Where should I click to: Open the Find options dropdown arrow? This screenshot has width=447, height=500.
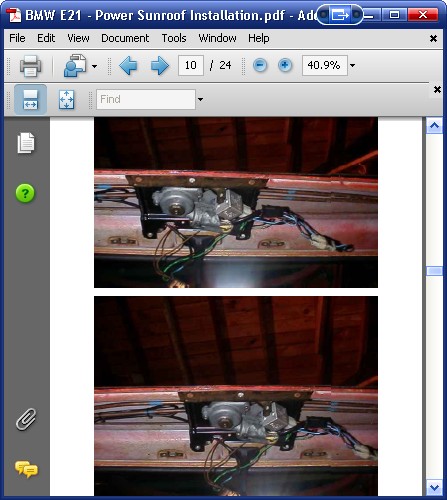click(200, 99)
